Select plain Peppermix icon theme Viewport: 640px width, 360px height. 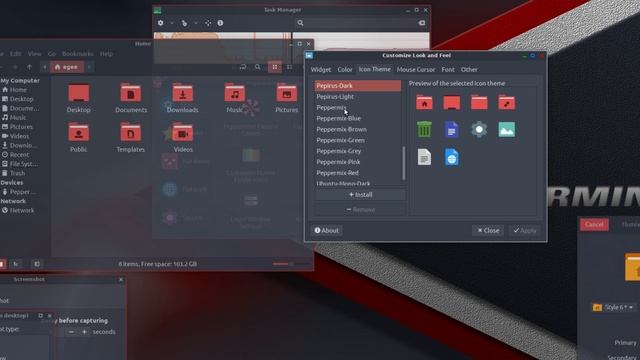tap(358, 107)
